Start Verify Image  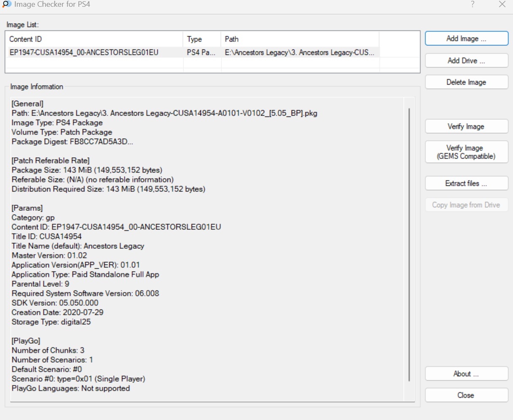466,127
